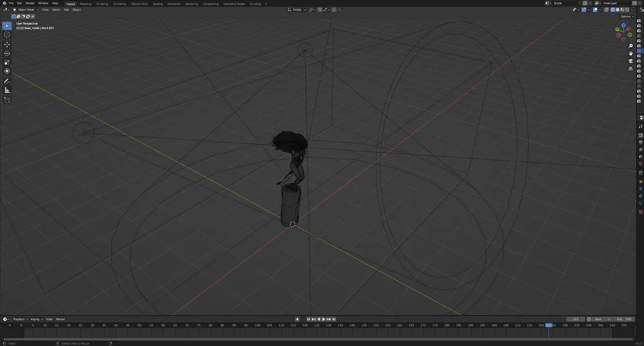The height and width of the screenshot is (346, 644).
Task: Set selection mode to new selection
Action: (14, 16)
